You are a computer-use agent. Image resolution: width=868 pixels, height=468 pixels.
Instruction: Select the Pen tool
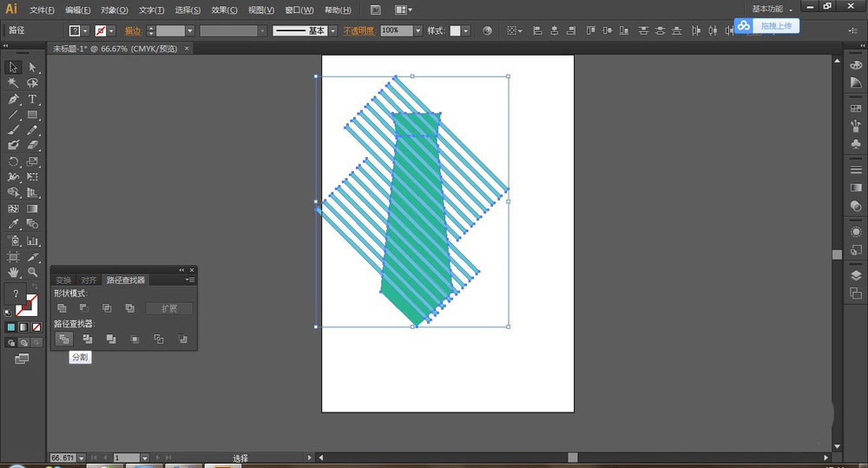point(14,99)
